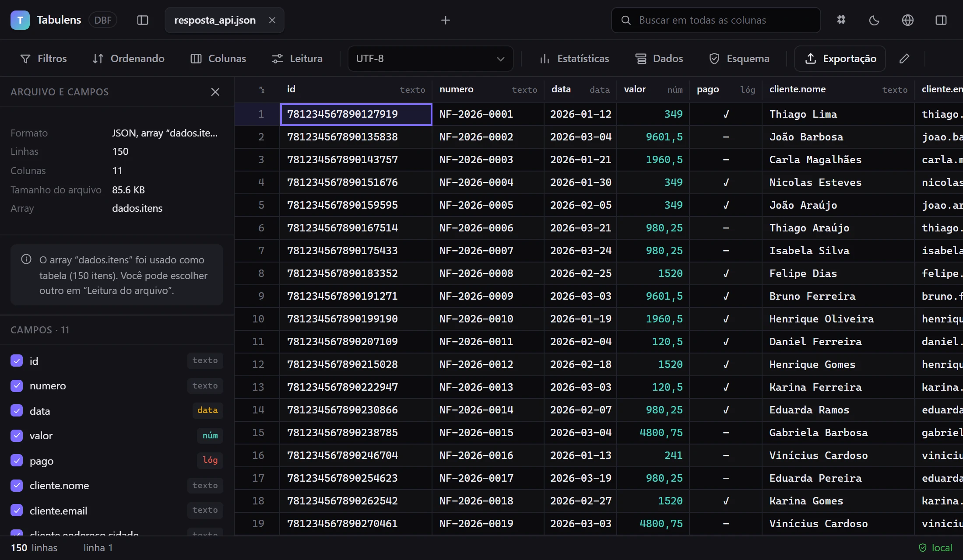Toggle the left sidebar panel icon
963x560 pixels.
click(143, 20)
